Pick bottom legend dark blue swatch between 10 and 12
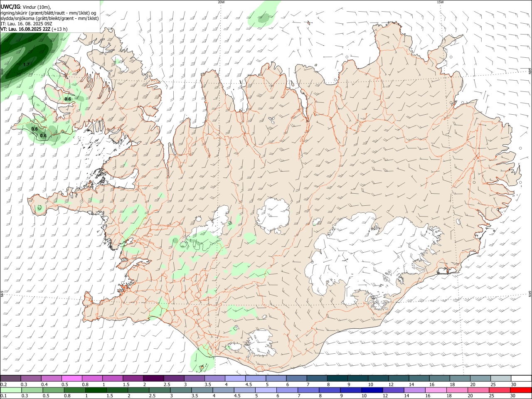Image resolution: width=532 pixels, height=399 pixels. pyautogui.click(x=372, y=390)
